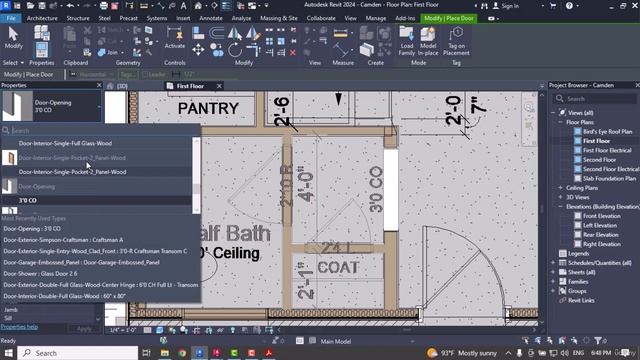Click the Help question mark icon

tap(569, 6)
